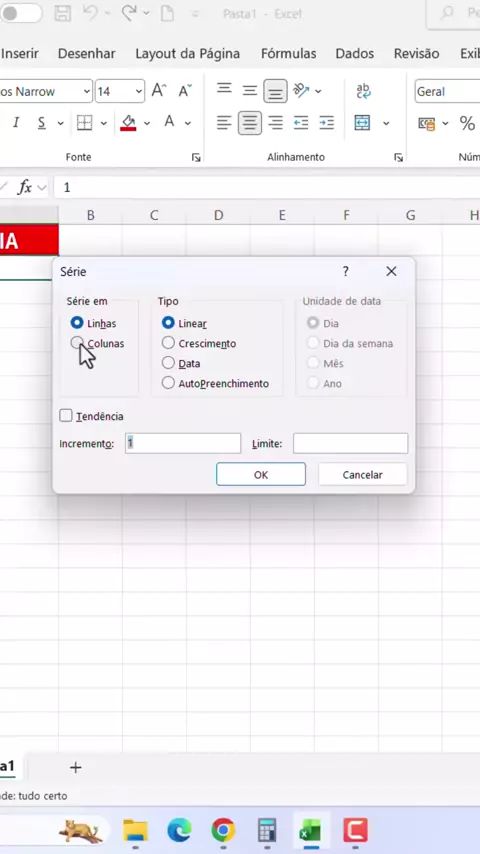The image size is (480, 854).
Task: Open the Geral number format dropdown
Action: (x=447, y=92)
